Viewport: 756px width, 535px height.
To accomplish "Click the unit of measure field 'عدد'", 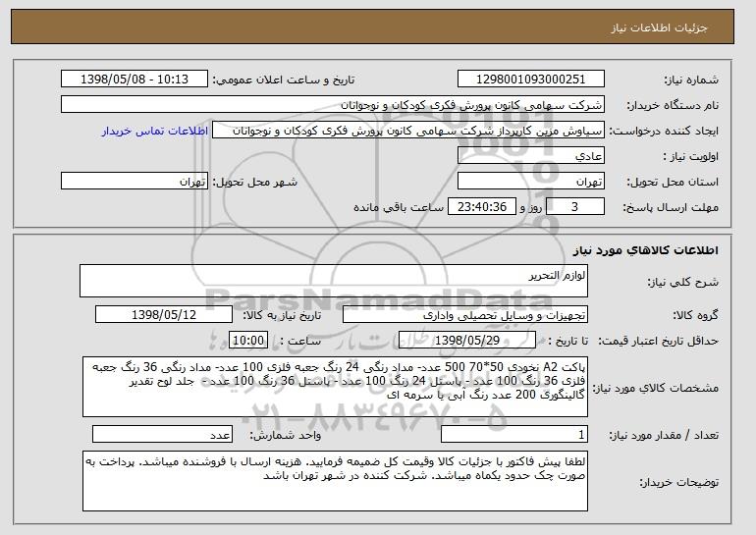I will click(162, 434).
